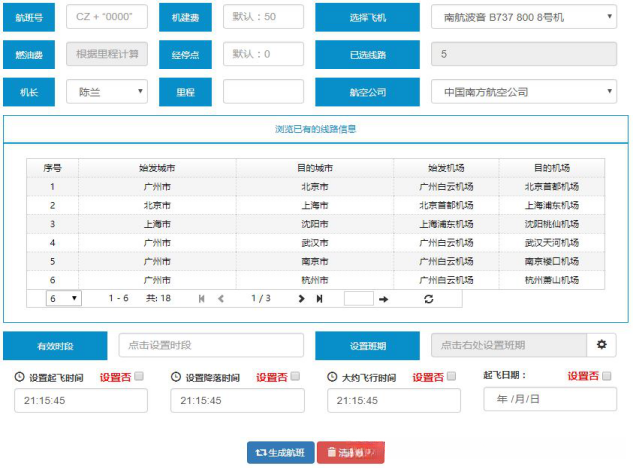This screenshot has width=633, height=468.
Task: Click the 生成航班 button
Action: tap(281, 453)
